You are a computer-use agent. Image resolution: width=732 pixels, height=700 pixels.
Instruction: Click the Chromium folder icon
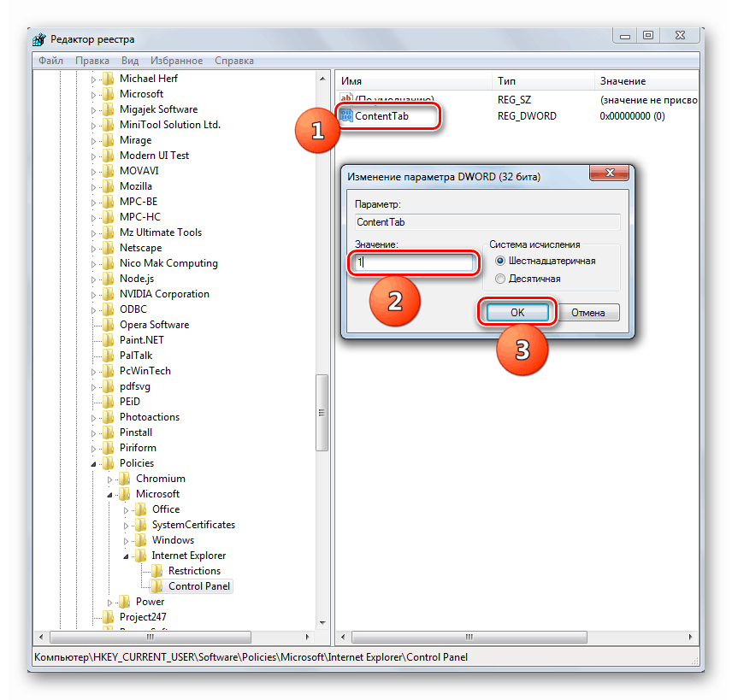125,479
